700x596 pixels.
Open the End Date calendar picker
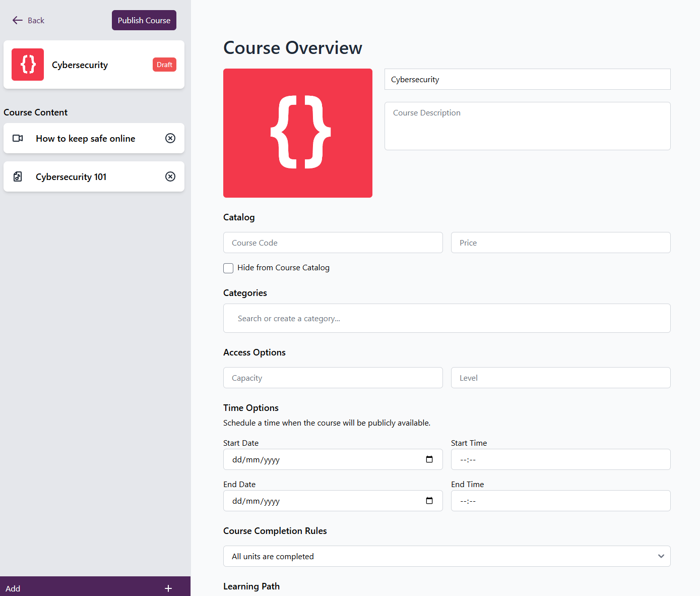click(429, 501)
